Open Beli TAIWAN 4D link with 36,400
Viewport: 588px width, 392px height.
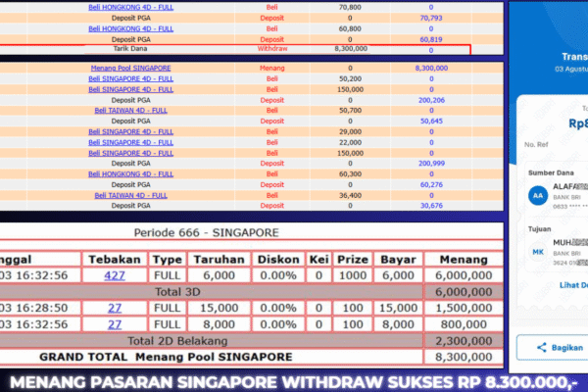pyautogui.click(x=131, y=195)
